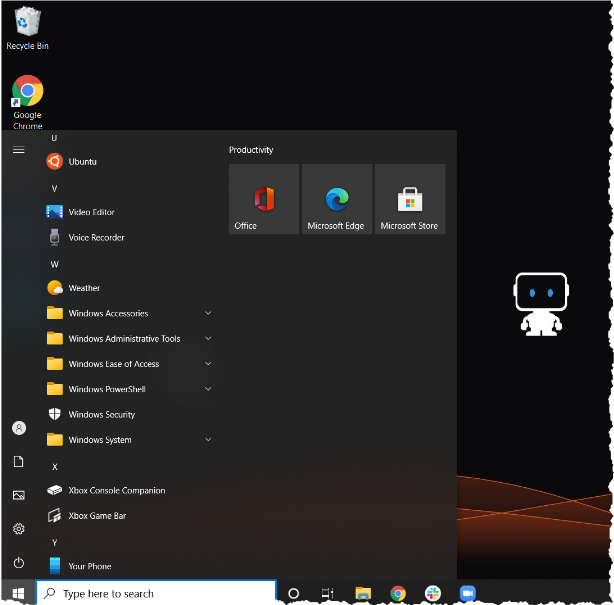Click the taskbar search box
The height and width of the screenshot is (605, 614).
[x=156, y=593]
